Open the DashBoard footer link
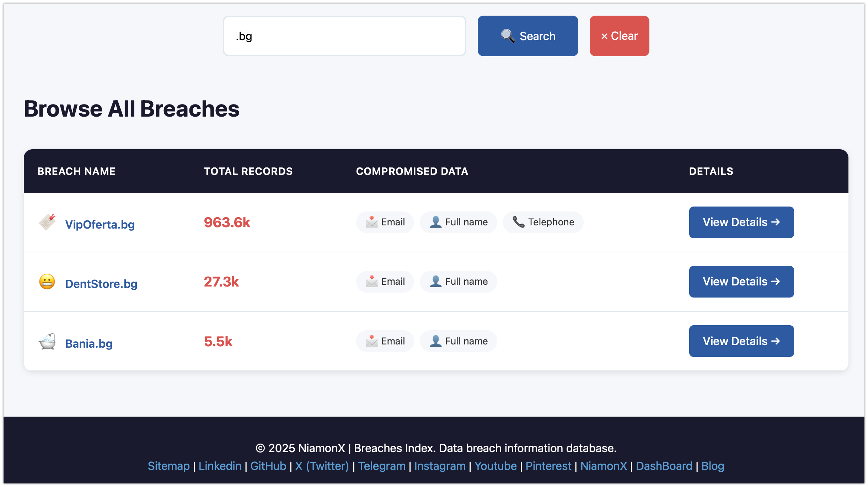 click(x=664, y=466)
